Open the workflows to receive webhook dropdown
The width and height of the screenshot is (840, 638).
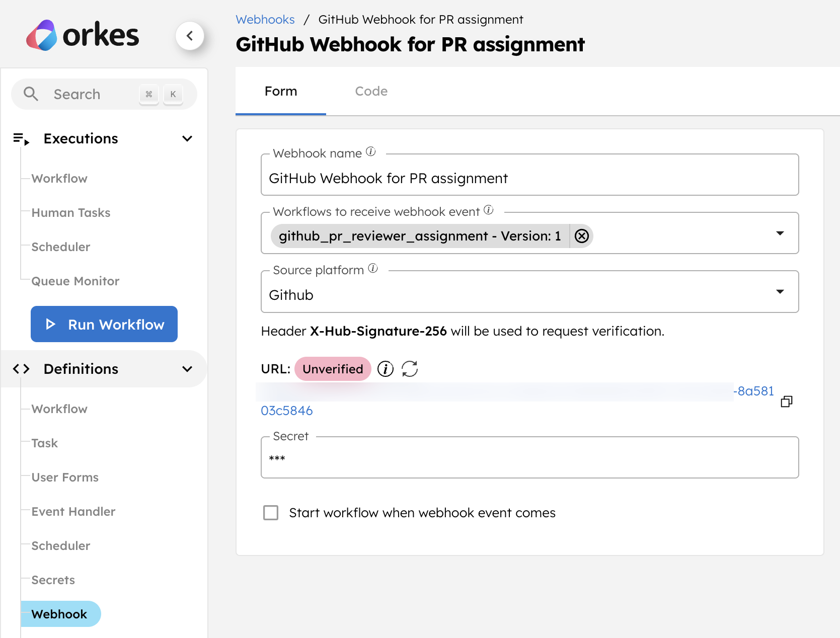coord(781,233)
